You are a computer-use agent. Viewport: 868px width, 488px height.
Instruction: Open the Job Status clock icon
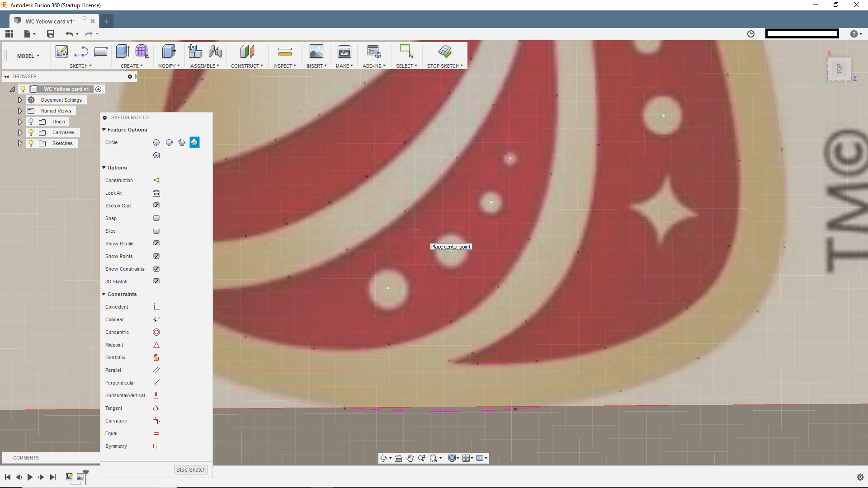pos(751,34)
